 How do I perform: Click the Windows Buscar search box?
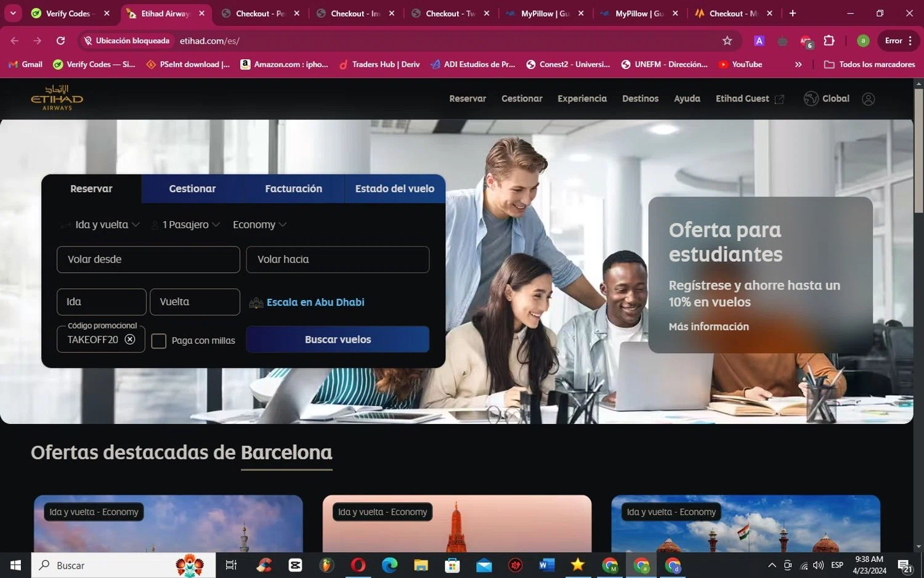click(123, 565)
